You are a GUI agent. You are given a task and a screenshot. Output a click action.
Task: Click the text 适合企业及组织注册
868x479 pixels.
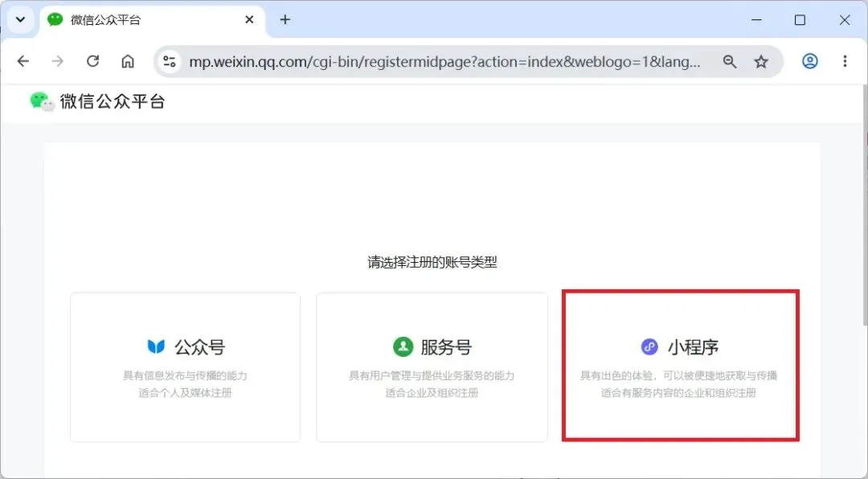pyautogui.click(x=432, y=393)
